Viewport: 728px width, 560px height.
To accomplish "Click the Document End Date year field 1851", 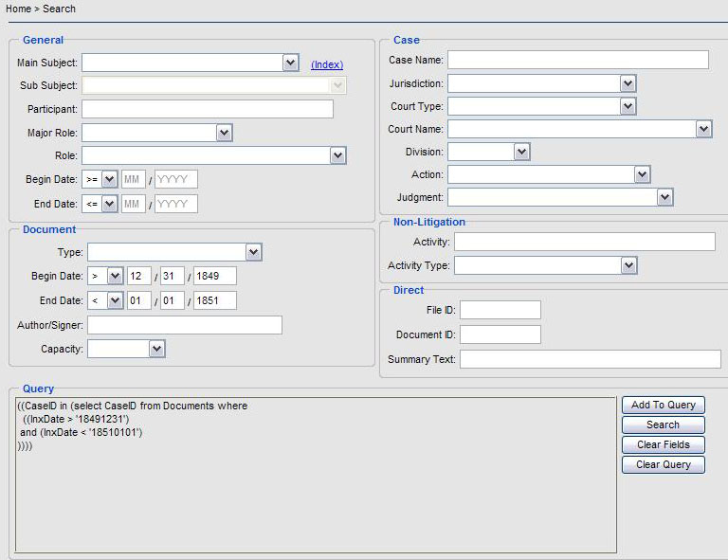I will point(215,300).
